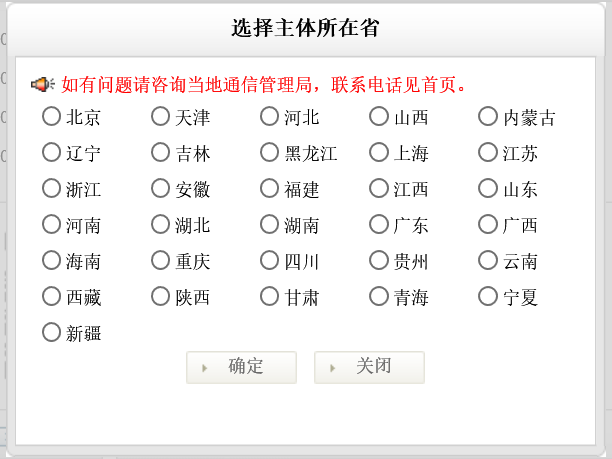Pick 宁夏 from the province list
This screenshot has width=612, height=459.
point(488,297)
